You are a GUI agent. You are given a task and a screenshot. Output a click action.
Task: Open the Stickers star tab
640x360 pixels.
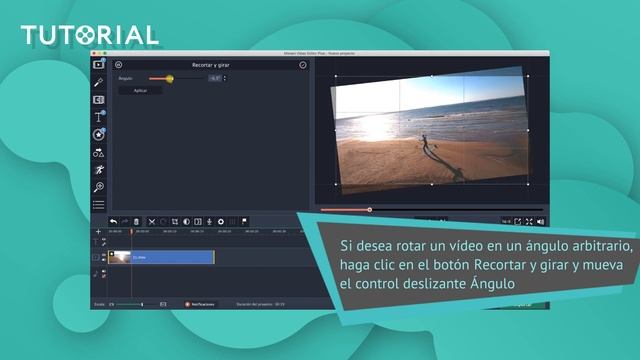(98, 134)
